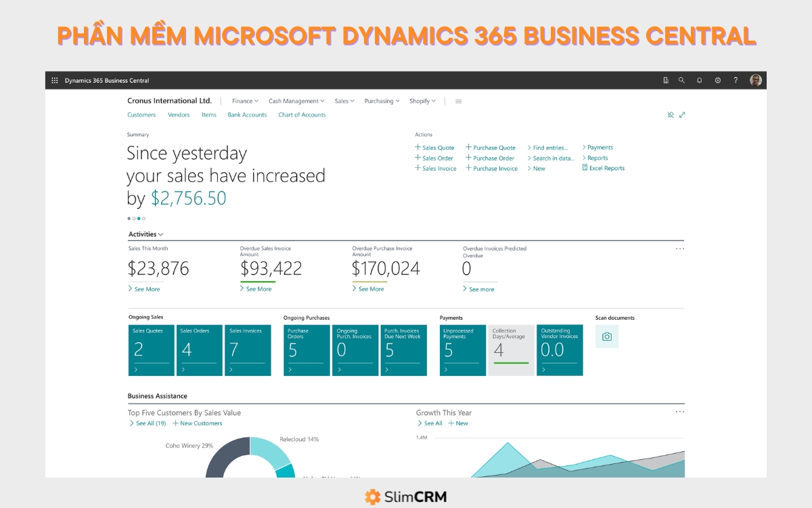Click the search magnifier icon
812x508 pixels.
681,81
